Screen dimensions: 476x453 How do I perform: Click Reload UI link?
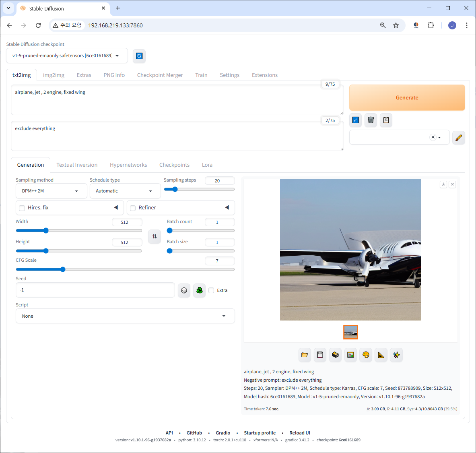pyautogui.click(x=300, y=433)
